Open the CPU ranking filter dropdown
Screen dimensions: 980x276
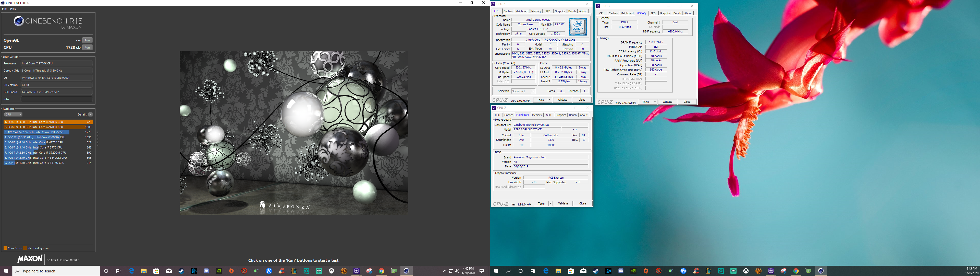point(13,114)
